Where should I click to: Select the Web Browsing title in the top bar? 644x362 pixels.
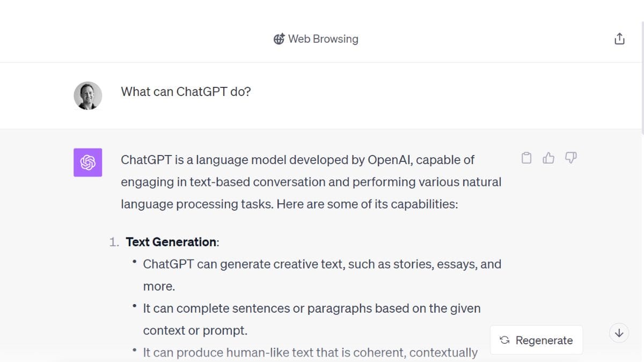[323, 39]
